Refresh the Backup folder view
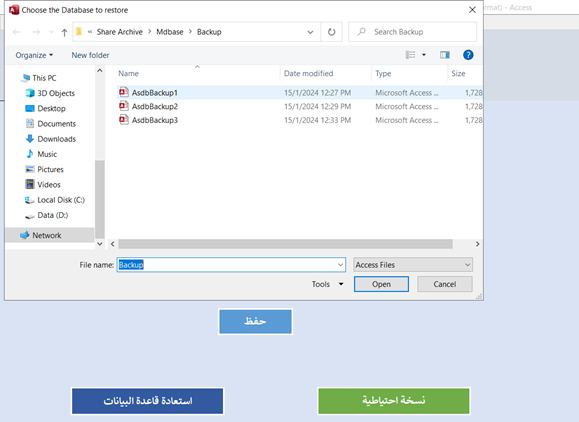The width and height of the screenshot is (579, 422). click(x=332, y=32)
